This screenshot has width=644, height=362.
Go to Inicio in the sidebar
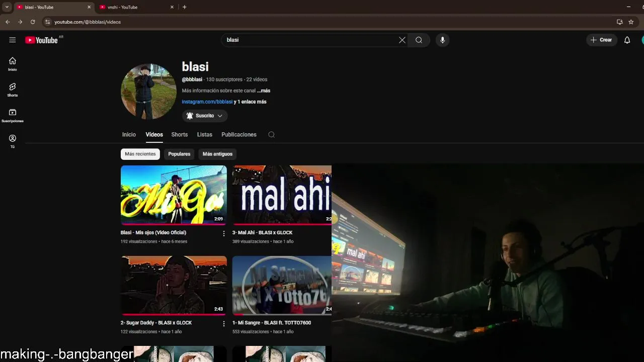13,64
